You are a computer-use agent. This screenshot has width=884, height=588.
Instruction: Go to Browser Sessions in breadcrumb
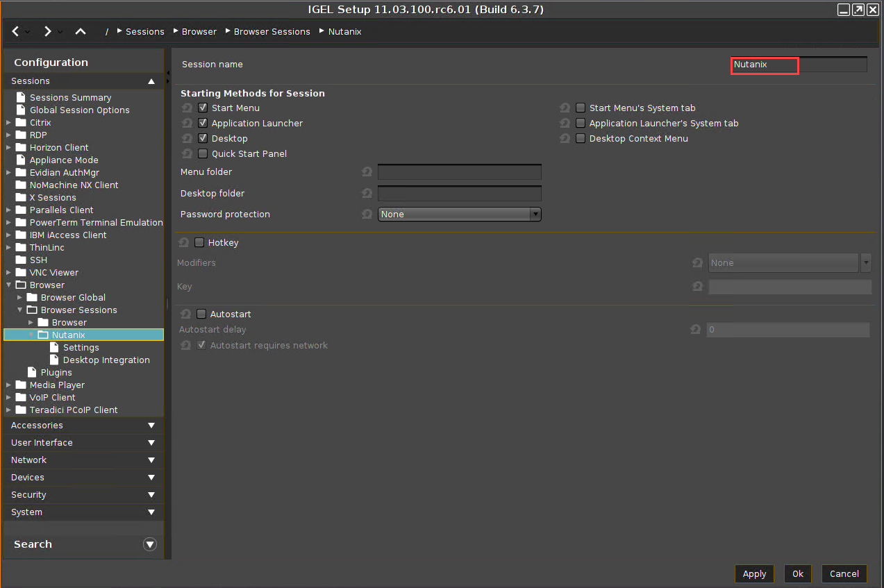pos(272,32)
